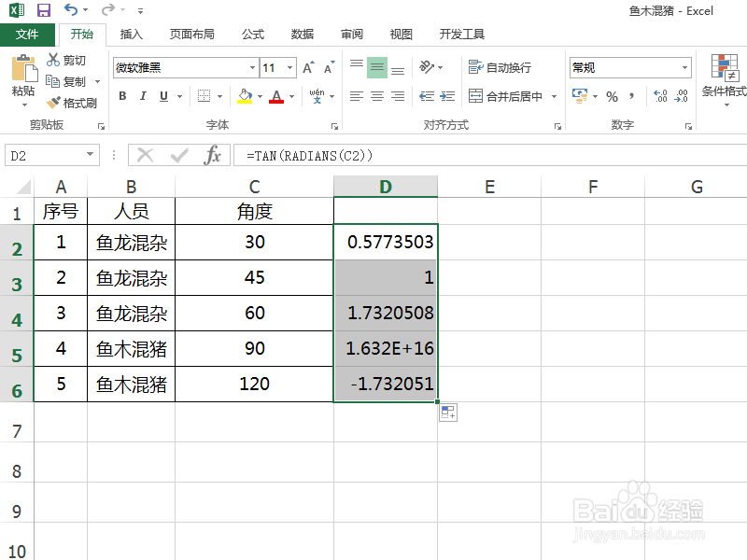Open fill color palette arrow
This screenshot has height=560, width=747.
(261, 97)
